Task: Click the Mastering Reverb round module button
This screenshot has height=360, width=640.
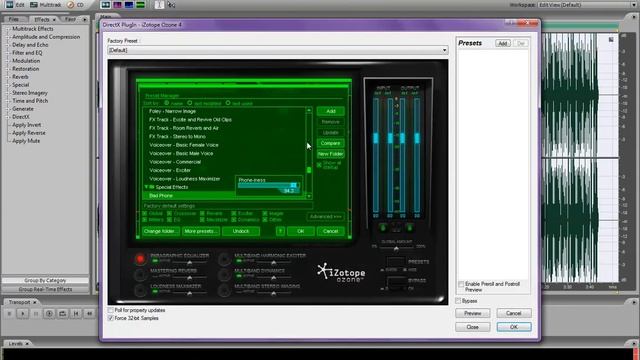Action: tap(140, 275)
